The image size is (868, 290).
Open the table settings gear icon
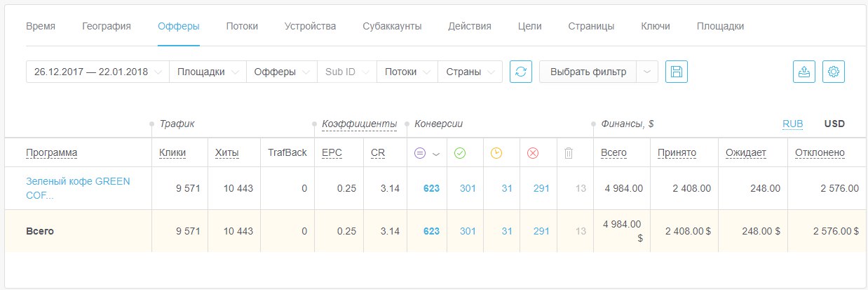pyautogui.click(x=834, y=72)
